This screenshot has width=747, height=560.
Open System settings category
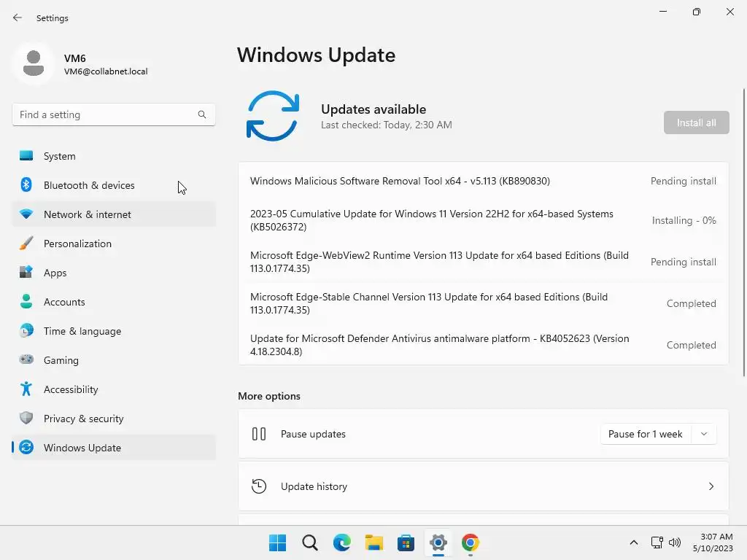click(114, 156)
